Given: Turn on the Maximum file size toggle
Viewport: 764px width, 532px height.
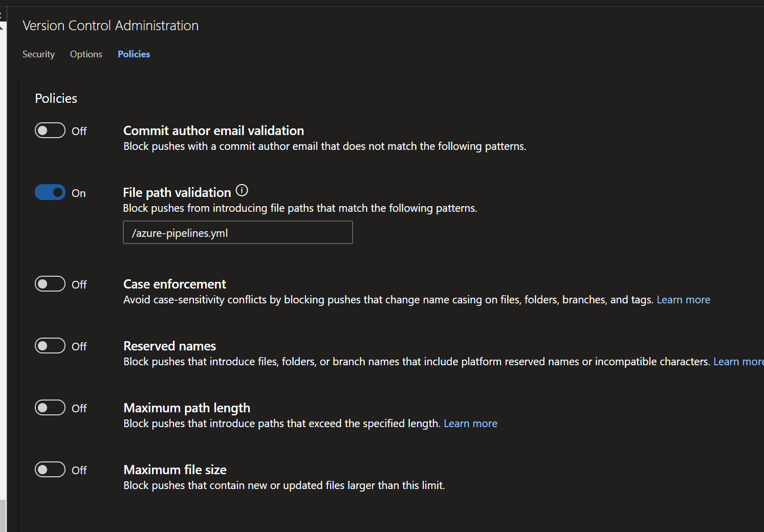Looking at the screenshot, I should [50, 470].
